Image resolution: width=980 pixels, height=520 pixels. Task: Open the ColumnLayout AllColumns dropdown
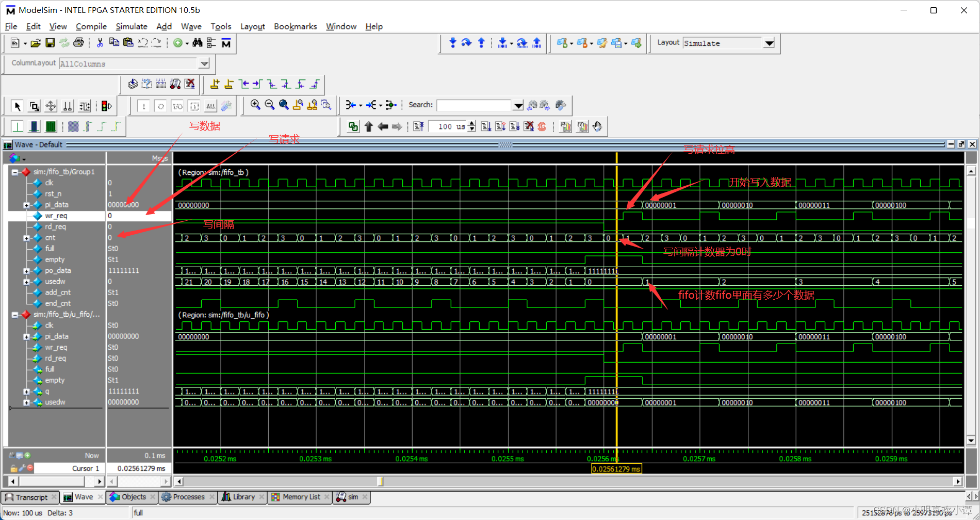pyautogui.click(x=204, y=63)
